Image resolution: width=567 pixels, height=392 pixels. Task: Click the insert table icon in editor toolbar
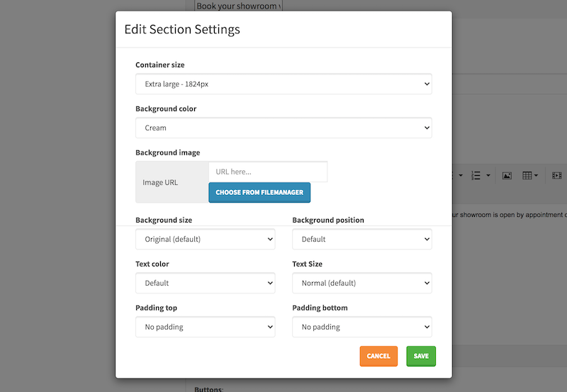(527, 176)
